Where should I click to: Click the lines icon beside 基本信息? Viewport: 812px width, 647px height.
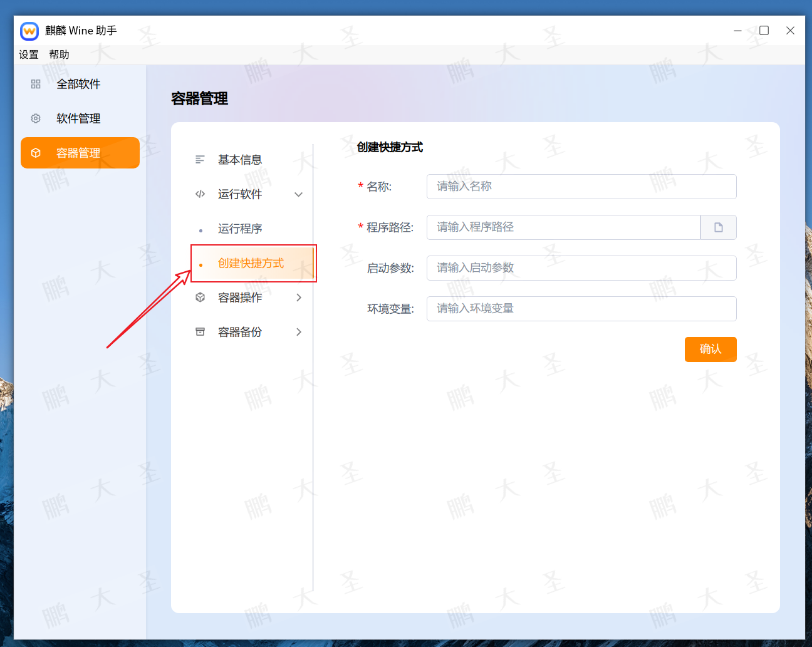click(x=200, y=160)
